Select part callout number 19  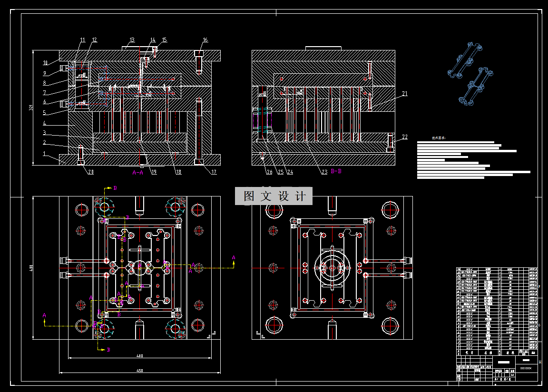[x=154, y=172]
